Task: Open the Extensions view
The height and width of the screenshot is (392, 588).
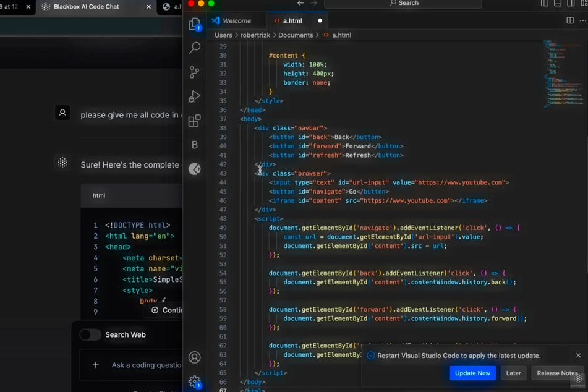Action: coord(195,121)
